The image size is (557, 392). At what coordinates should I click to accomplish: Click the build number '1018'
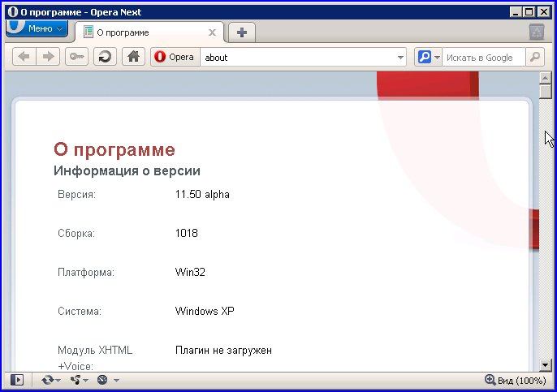[x=187, y=233]
